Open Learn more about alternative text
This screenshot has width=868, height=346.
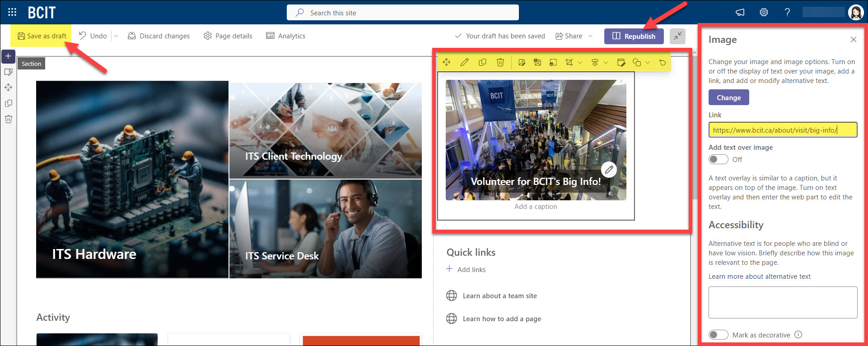coord(759,277)
